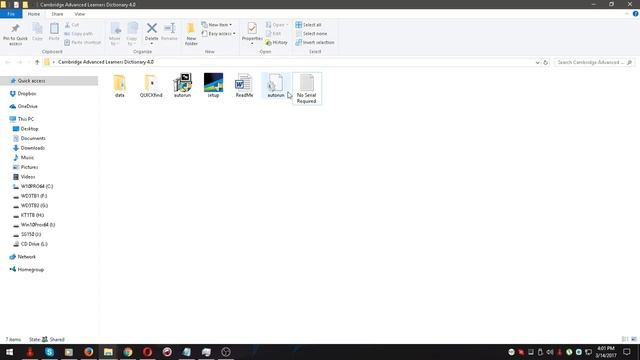Image resolution: width=640 pixels, height=360 pixels.
Task: Select the data folder
Action: [120, 85]
